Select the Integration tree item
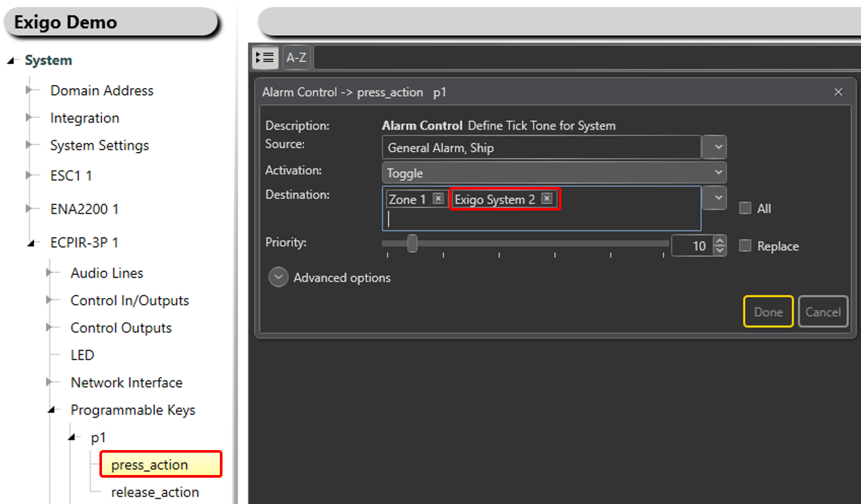861x504 pixels. coord(85,118)
